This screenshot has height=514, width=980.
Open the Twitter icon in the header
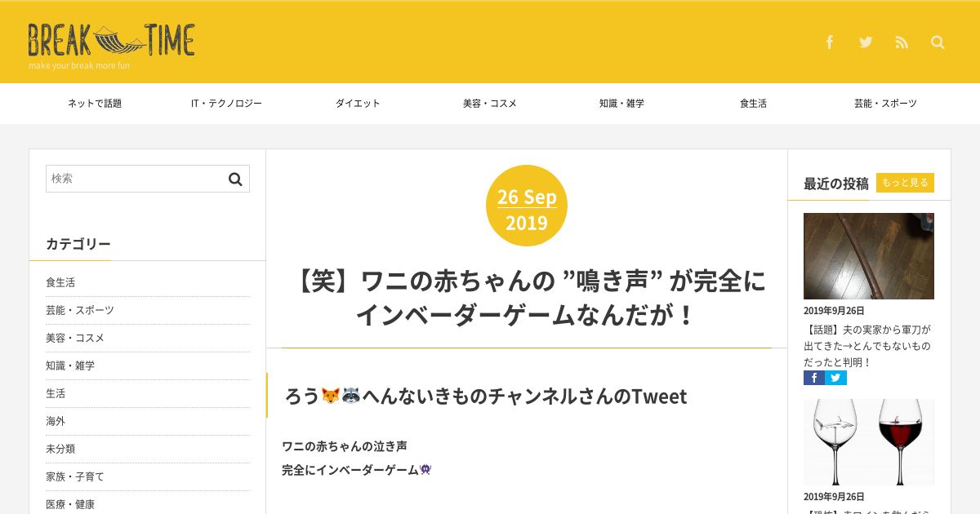[x=866, y=42]
